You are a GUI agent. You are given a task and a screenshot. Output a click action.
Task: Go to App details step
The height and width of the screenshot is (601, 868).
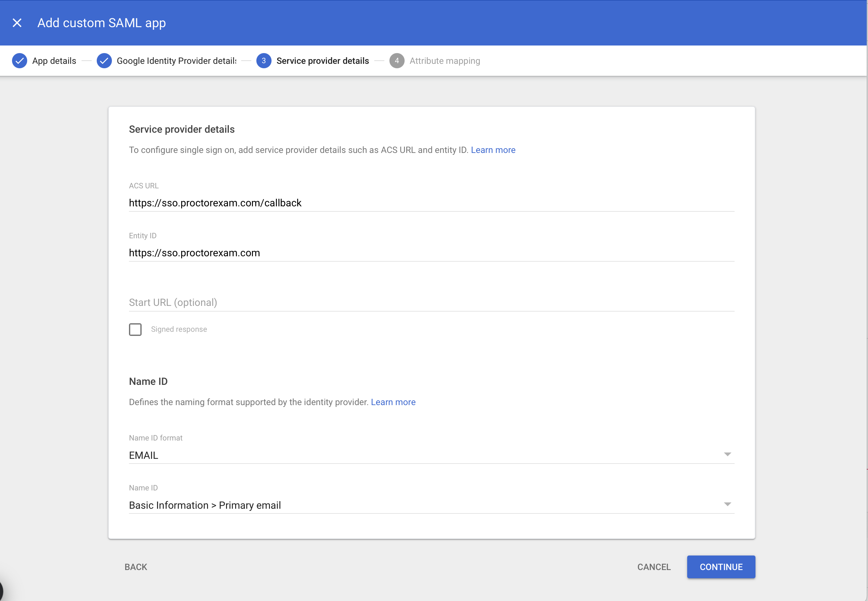54,61
